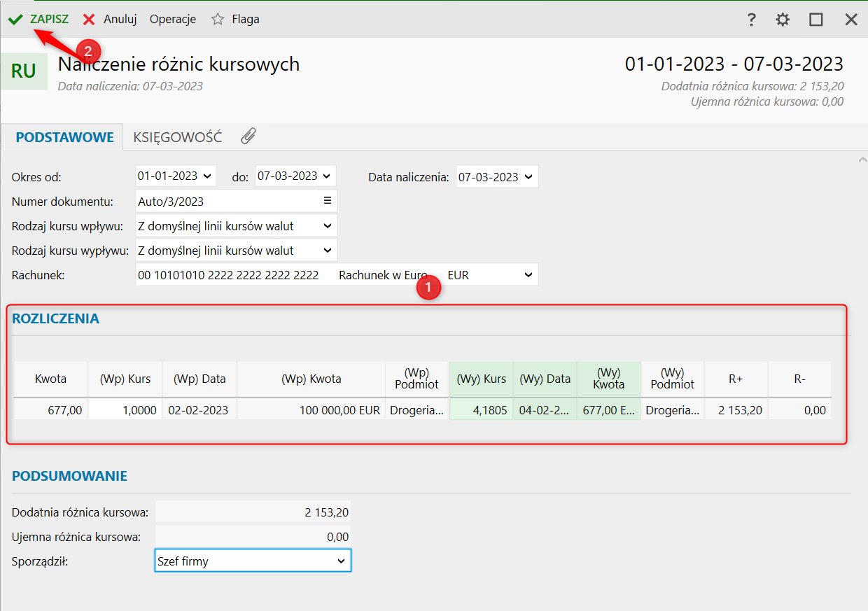Screen dimensions: 868x611
Task: Click the (Wp) Kurs column header
Action: (x=125, y=379)
